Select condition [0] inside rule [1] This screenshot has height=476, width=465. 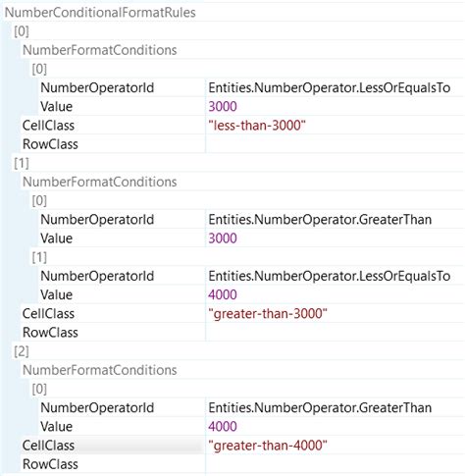click(x=39, y=200)
